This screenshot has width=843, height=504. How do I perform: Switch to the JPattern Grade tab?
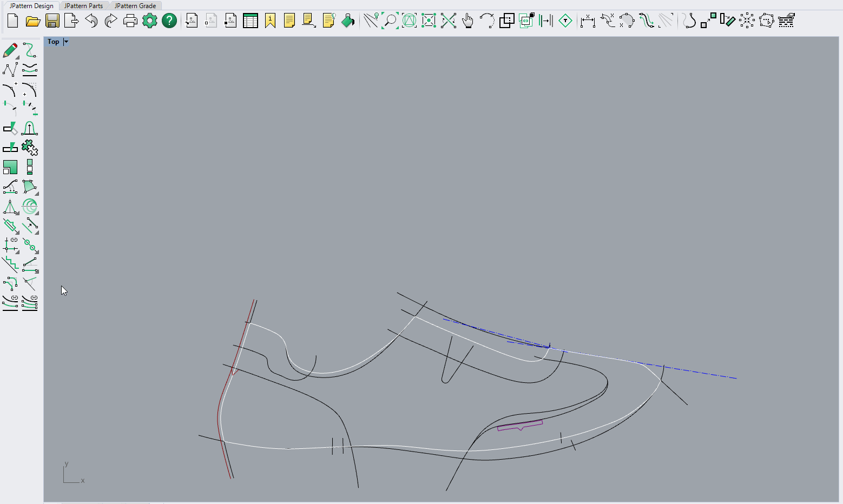[x=135, y=6]
